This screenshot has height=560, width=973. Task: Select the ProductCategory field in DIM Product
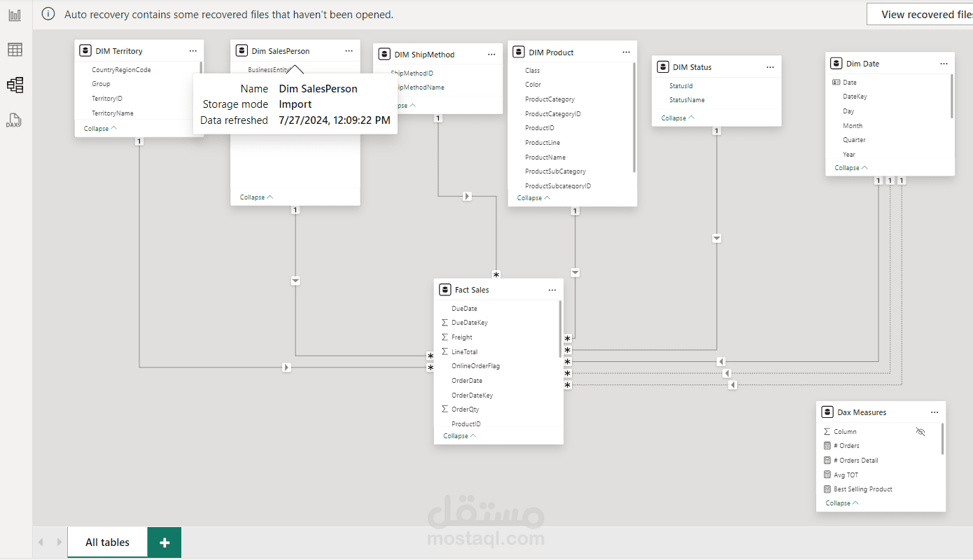[549, 99]
